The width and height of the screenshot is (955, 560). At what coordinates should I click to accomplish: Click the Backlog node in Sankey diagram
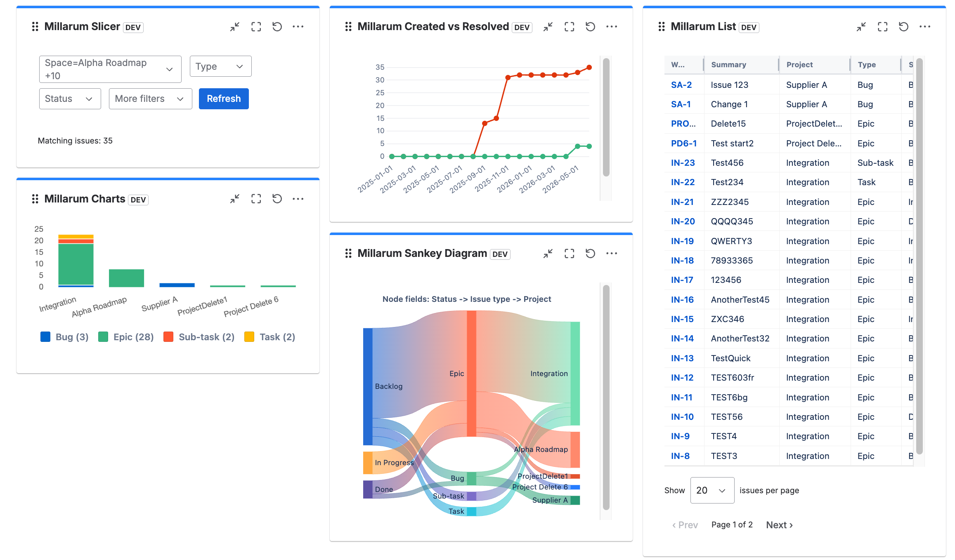(368, 386)
